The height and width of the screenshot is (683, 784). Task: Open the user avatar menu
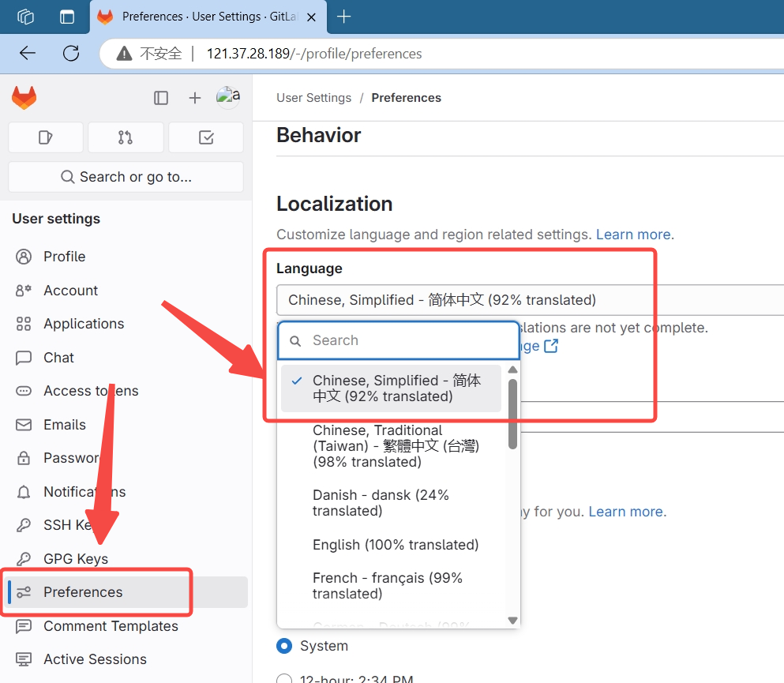pos(228,97)
